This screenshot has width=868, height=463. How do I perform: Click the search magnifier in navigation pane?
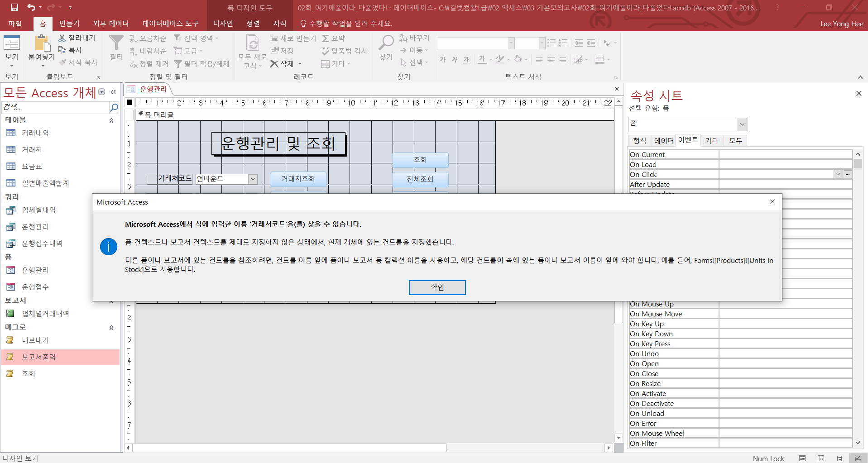point(114,107)
